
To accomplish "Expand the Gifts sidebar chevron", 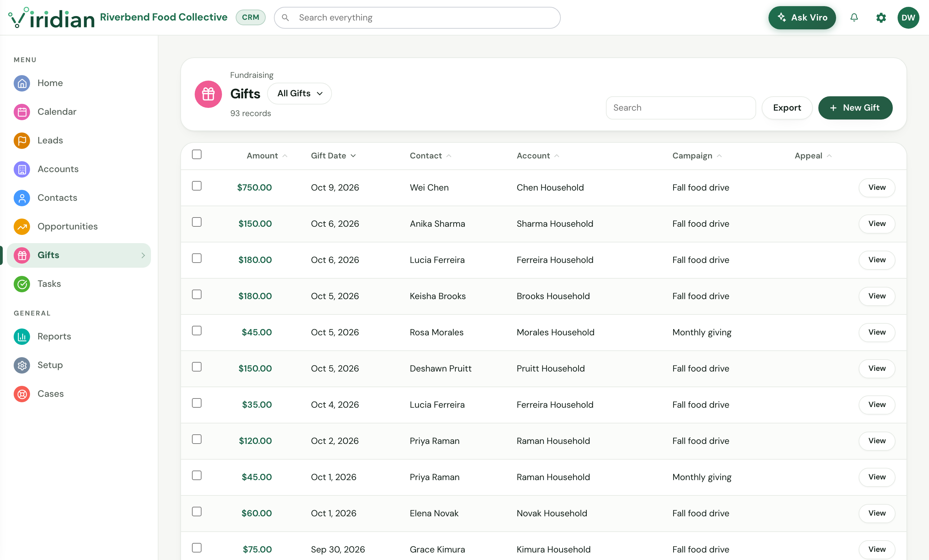I will click(x=143, y=255).
